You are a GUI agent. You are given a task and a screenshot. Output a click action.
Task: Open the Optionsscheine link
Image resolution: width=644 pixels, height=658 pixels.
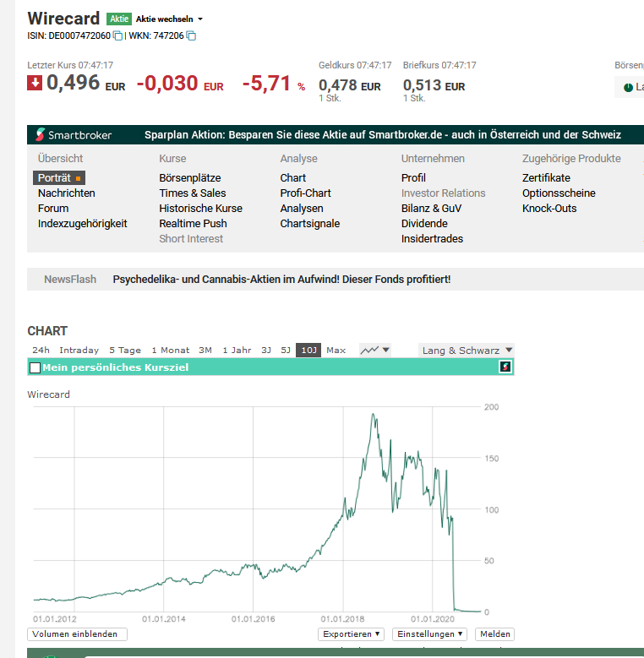coord(559,193)
